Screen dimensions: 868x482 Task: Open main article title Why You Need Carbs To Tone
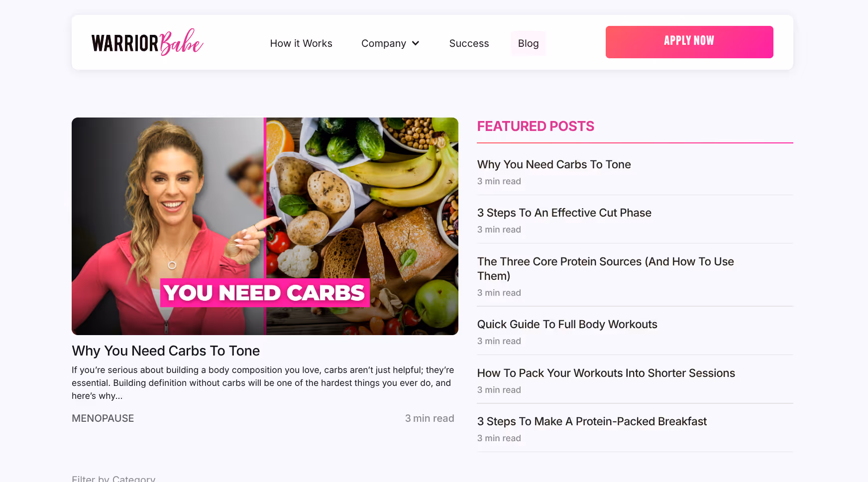pyautogui.click(x=166, y=351)
